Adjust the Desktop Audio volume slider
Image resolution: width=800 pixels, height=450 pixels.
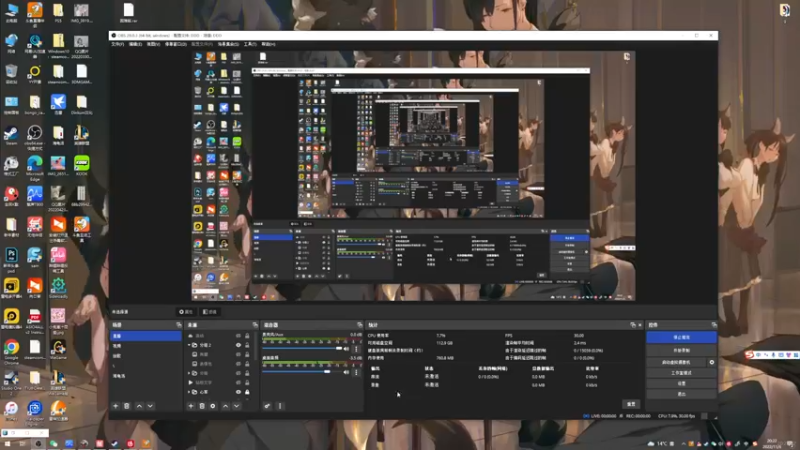point(302,372)
